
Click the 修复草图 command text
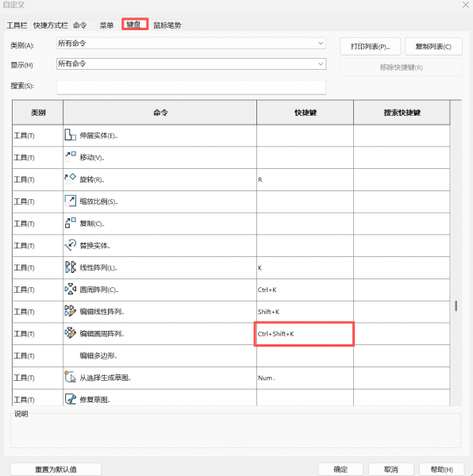point(94,400)
